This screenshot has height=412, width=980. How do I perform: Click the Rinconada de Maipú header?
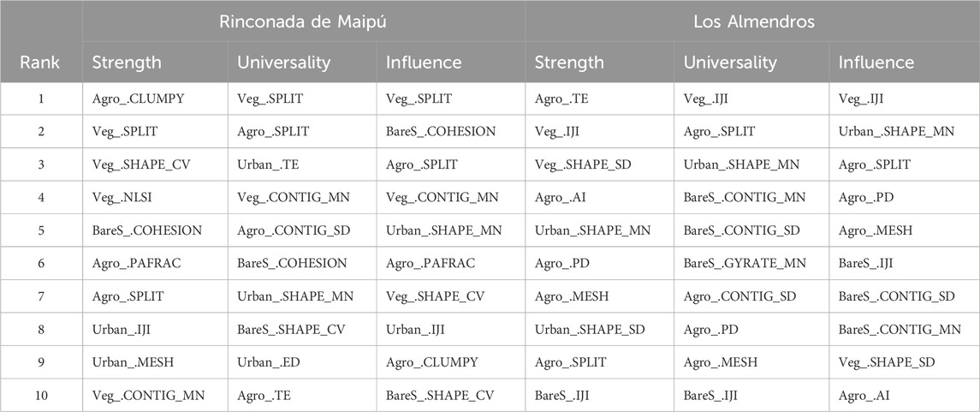pos(302,21)
